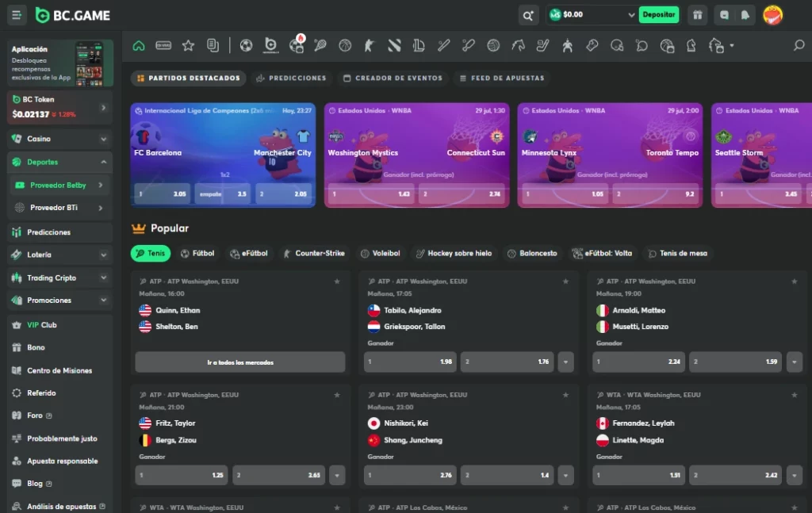Open the gift rewards icon
The width and height of the screenshot is (812, 513).
[698, 15]
